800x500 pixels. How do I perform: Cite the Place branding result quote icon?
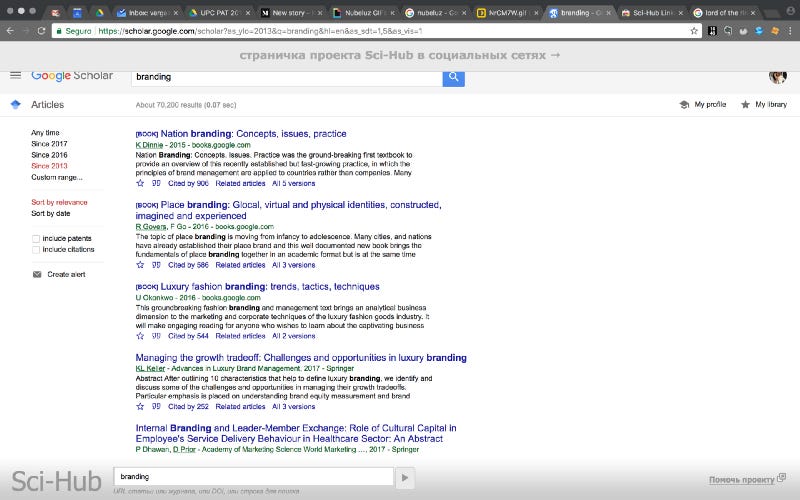click(156, 265)
